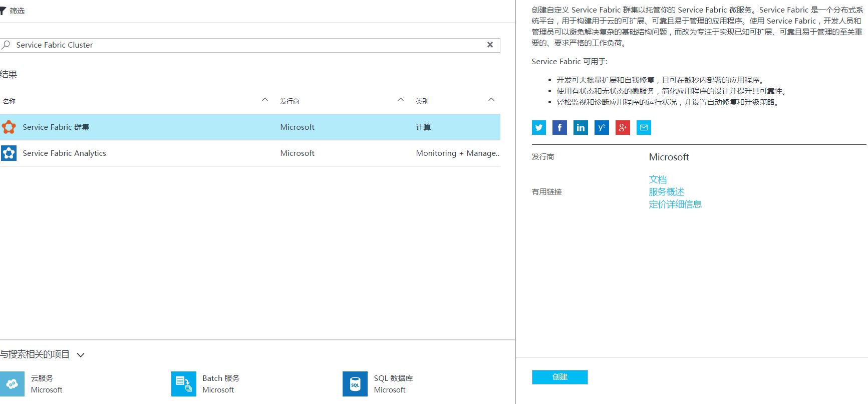
Task: Sort results by 发行商 column arrow
Action: click(x=401, y=100)
